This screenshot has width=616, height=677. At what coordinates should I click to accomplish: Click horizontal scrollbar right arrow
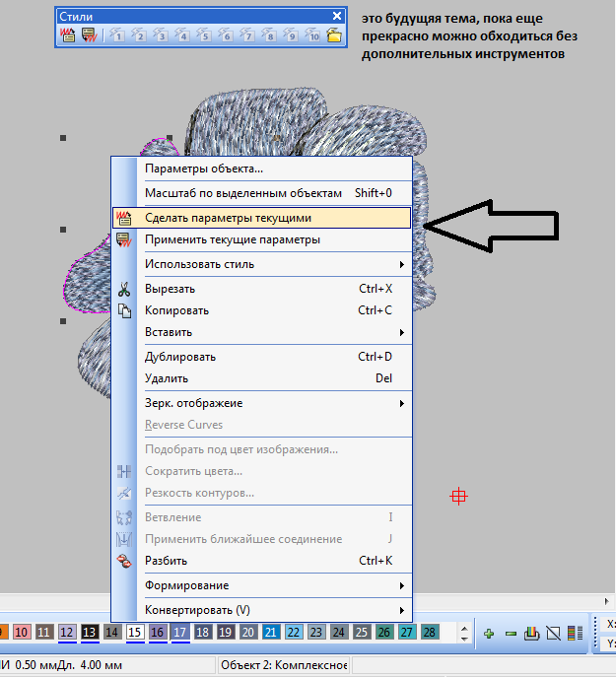(x=606, y=601)
